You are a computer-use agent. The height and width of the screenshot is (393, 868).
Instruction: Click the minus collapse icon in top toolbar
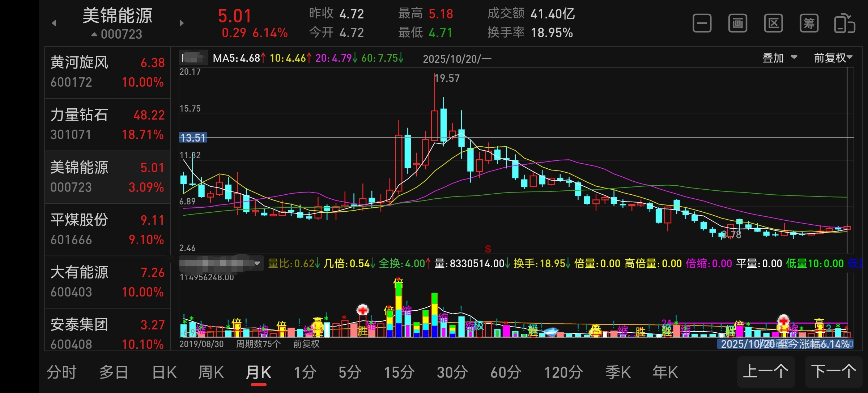click(702, 23)
